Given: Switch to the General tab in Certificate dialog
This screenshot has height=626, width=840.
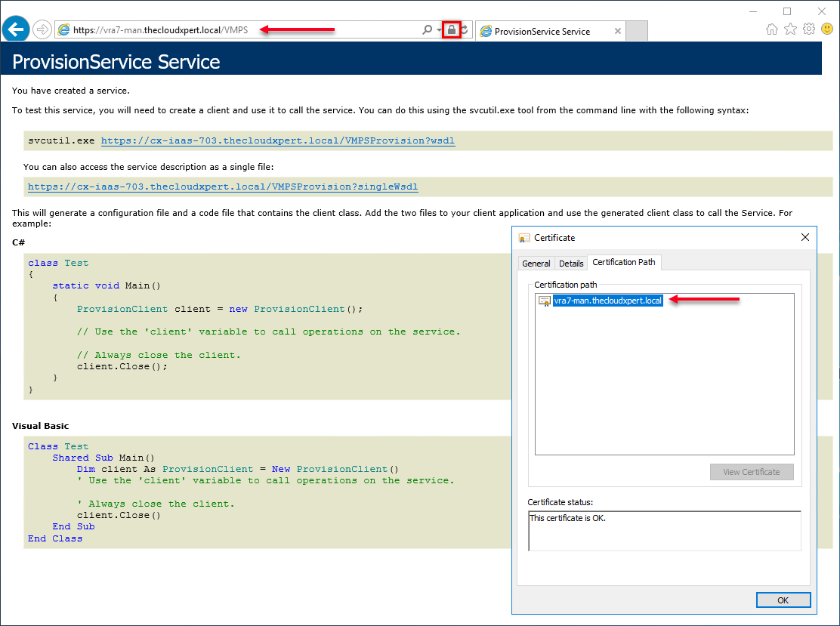Looking at the screenshot, I should (536, 263).
